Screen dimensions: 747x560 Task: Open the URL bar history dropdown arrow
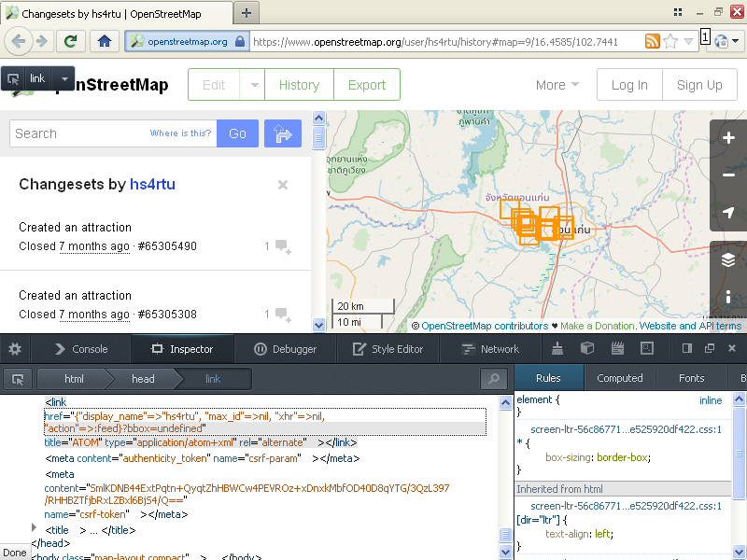pos(688,41)
